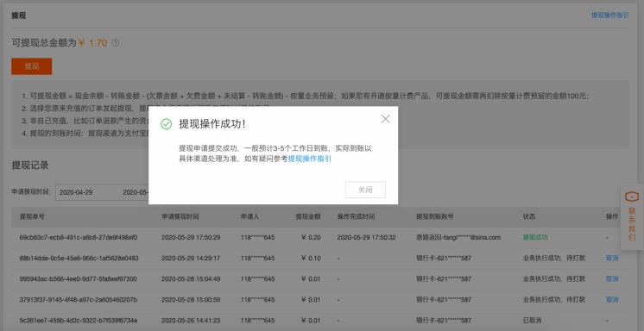Click 申请提现时间 column header
The height and width of the screenshot is (331, 644).
(180, 216)
